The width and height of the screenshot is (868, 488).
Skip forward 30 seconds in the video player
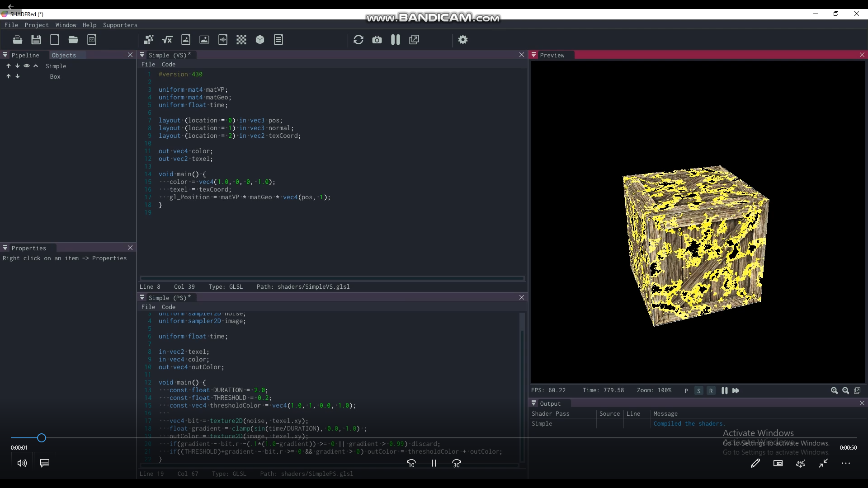coord(457,464)
